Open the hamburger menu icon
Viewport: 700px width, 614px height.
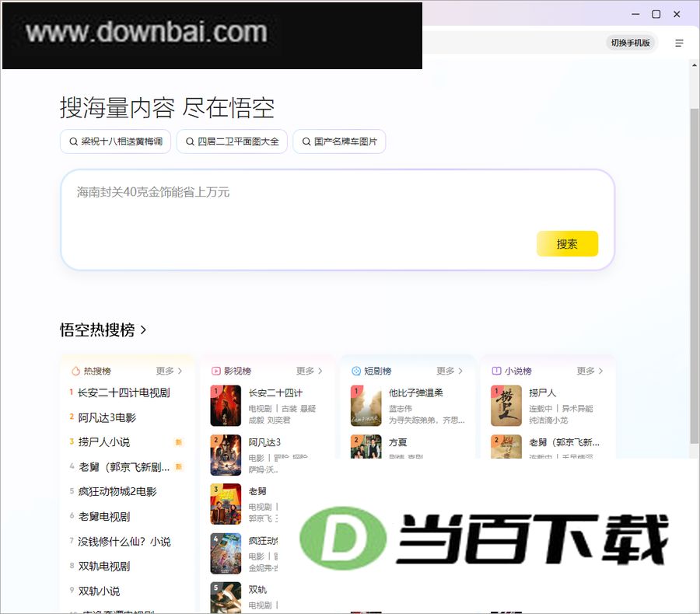(679, 43)
